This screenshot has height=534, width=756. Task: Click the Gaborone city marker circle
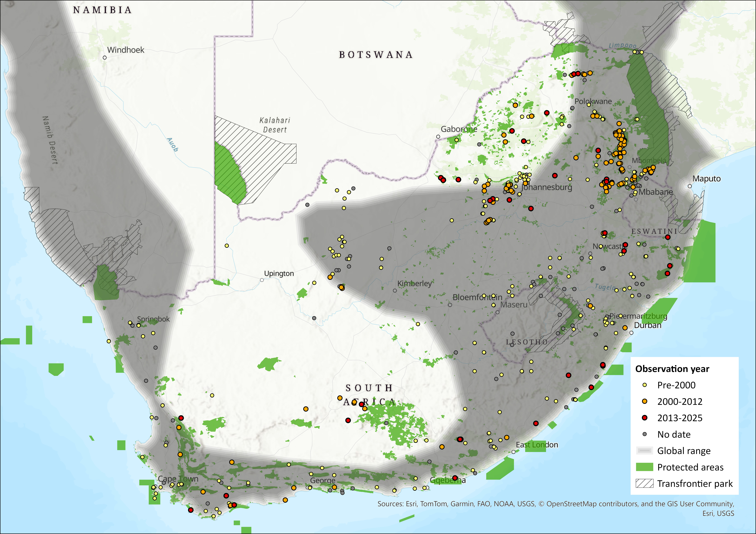[x=438, y=137]
